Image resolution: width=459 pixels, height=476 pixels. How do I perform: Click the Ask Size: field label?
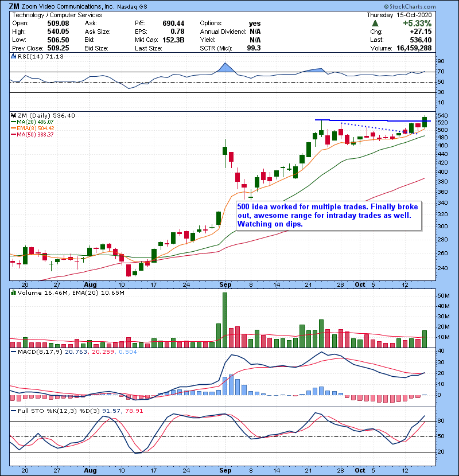click(x=98, y=32)
